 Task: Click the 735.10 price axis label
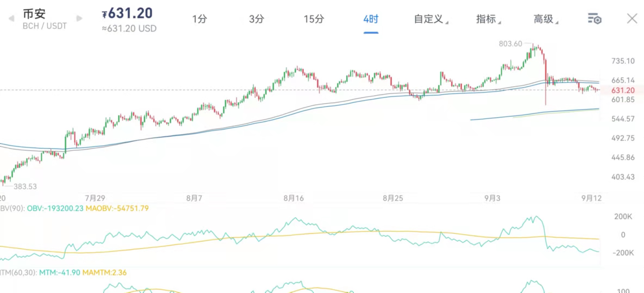623,61
